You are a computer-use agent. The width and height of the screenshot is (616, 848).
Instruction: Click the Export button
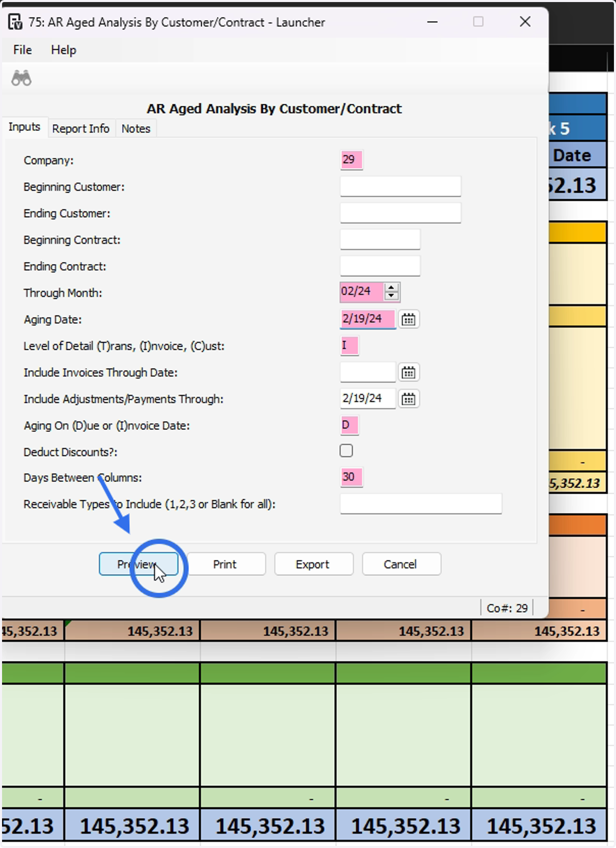click(x=314, y=564)
